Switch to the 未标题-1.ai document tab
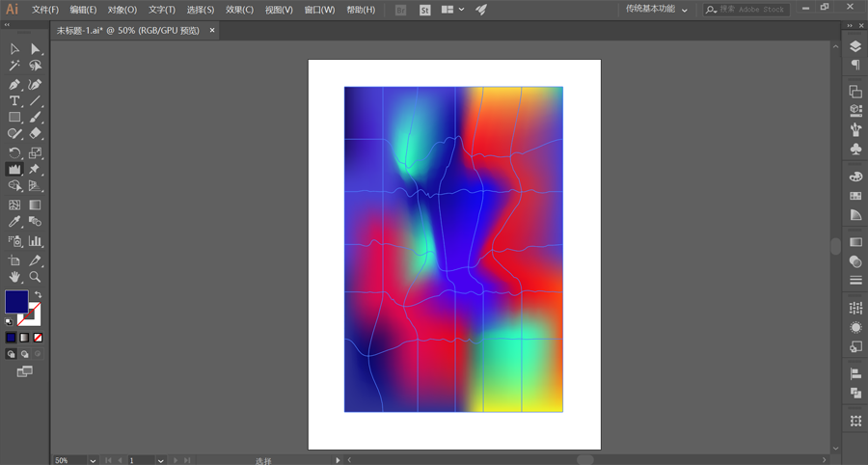This screenshot has width=868, height=465. pyautogui.click(x=127, y=30)
